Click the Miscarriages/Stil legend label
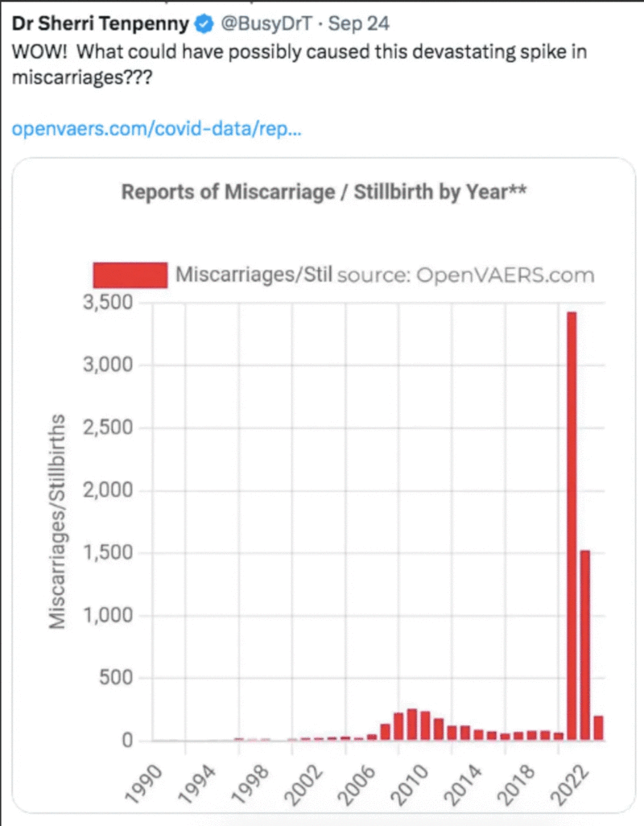 pos(254,275)
